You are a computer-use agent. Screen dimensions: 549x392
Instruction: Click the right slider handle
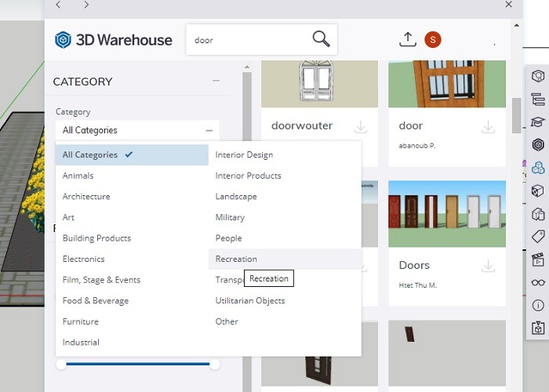click(x=214, y=364)
